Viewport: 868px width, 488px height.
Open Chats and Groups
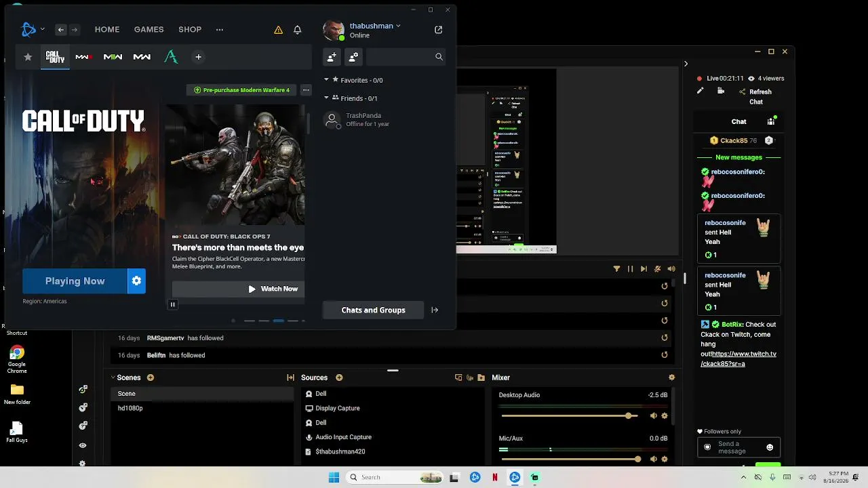[x=373, y=310]
